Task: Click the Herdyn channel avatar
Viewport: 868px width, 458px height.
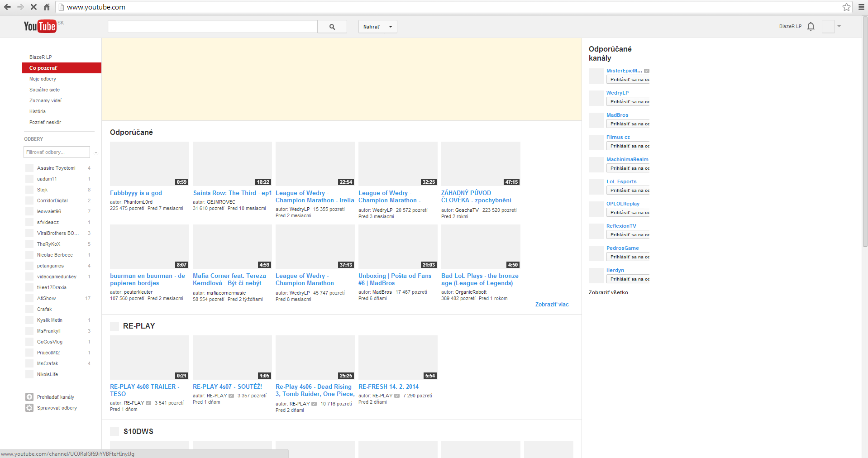Action: click(x=596, y=275)
